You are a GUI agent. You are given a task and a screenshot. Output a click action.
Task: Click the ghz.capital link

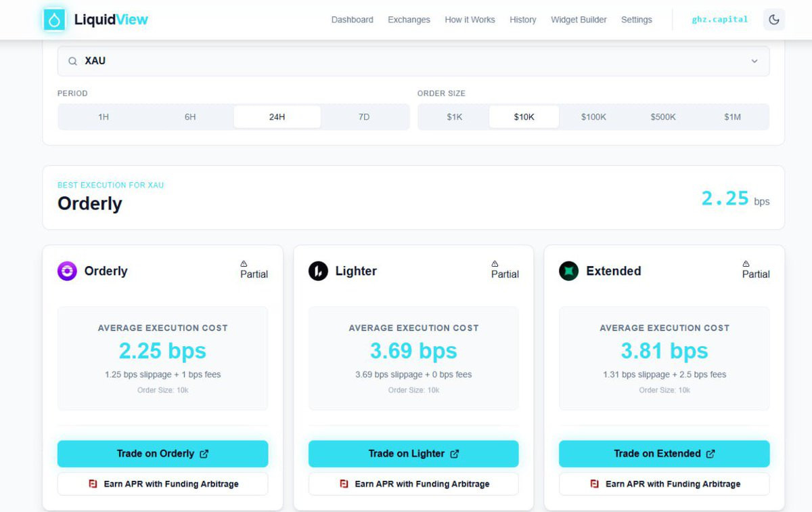pyautogui.click(x=720, y=20)
